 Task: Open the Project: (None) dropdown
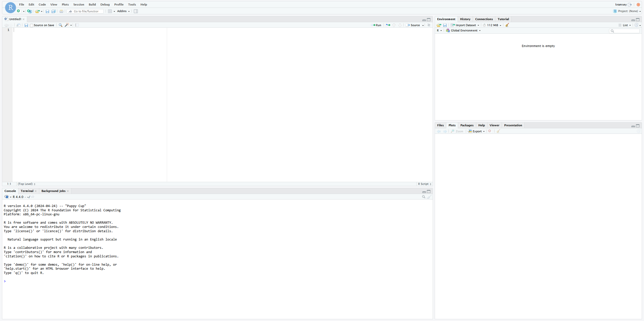pyautogui.click(x=627, y=11)
